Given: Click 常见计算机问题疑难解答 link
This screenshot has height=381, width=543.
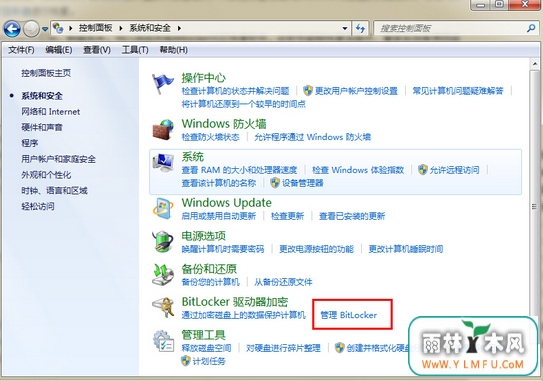Looking at the screenshot, I should (x=458, y=91).
